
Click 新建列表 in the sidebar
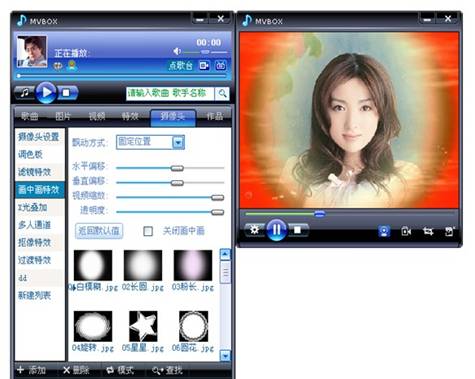pyautogui.click(x=39, y=295)
